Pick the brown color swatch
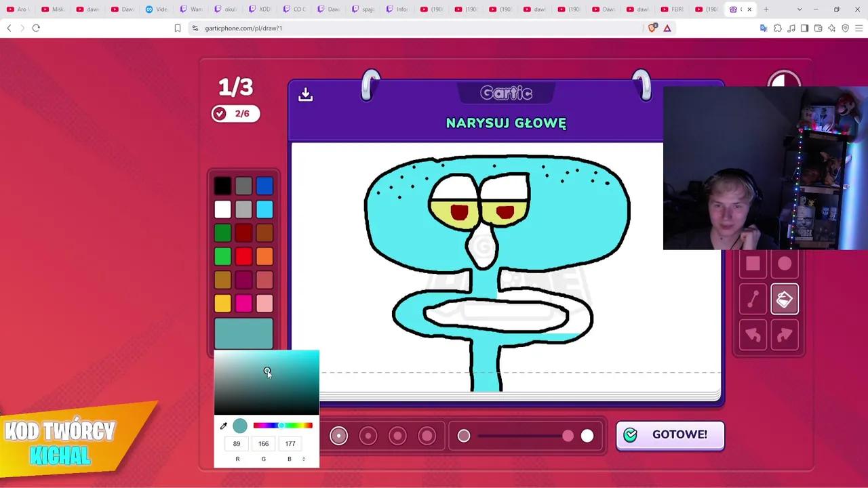The width and height of the screenshot is (868, 488). 264,233
